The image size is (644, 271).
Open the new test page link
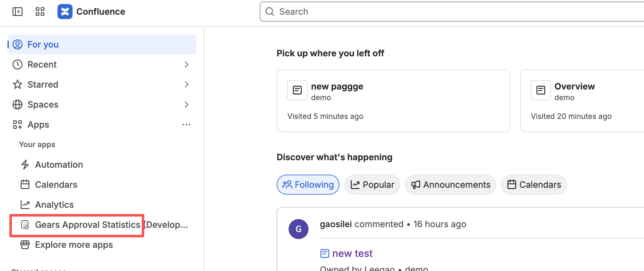click(352, 253)
